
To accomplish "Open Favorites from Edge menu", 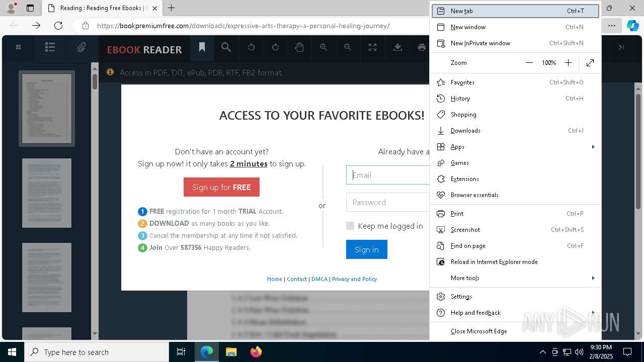I will click(x=515, y=82).
